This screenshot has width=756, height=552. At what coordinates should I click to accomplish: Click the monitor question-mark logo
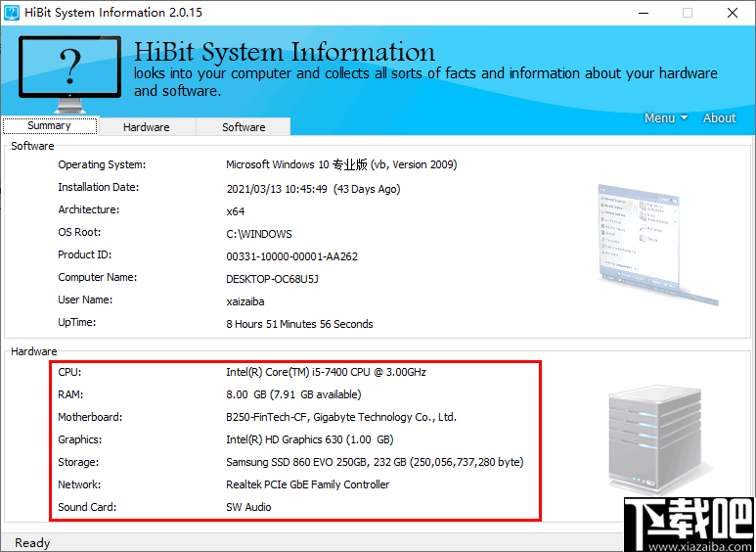[x=69, y=73]
